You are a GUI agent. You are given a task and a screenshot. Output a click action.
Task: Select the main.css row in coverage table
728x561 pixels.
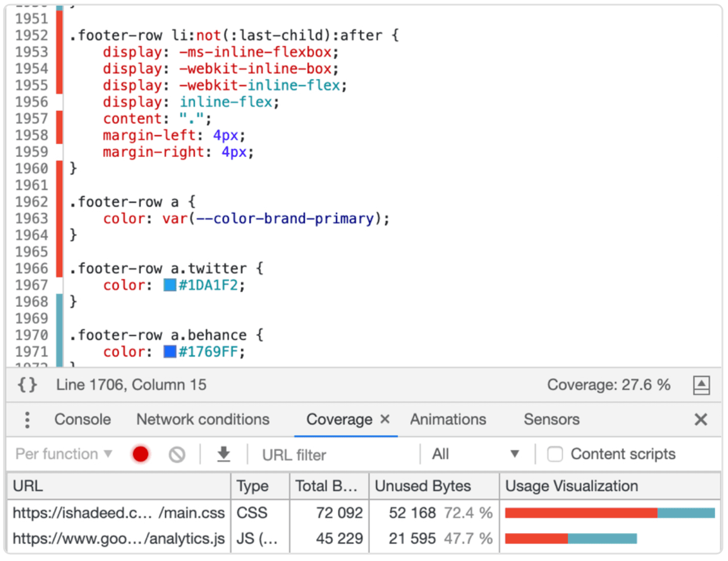(x=118, y=512)
